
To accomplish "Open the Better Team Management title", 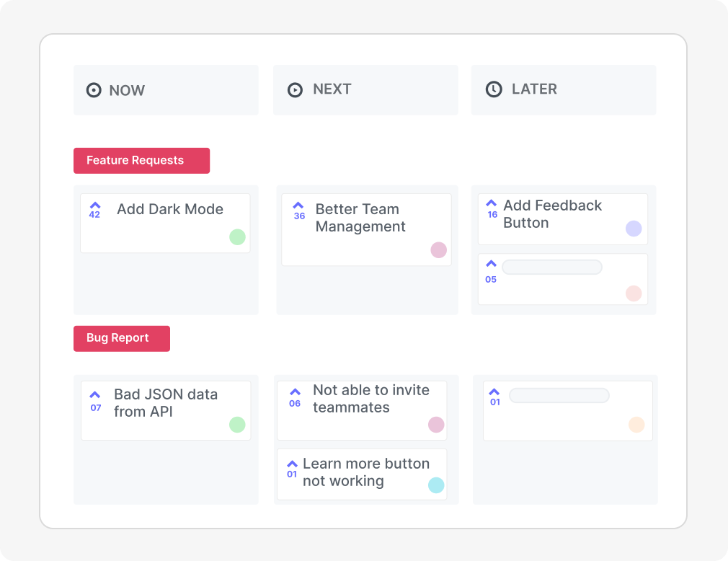I will coord(360,218).
